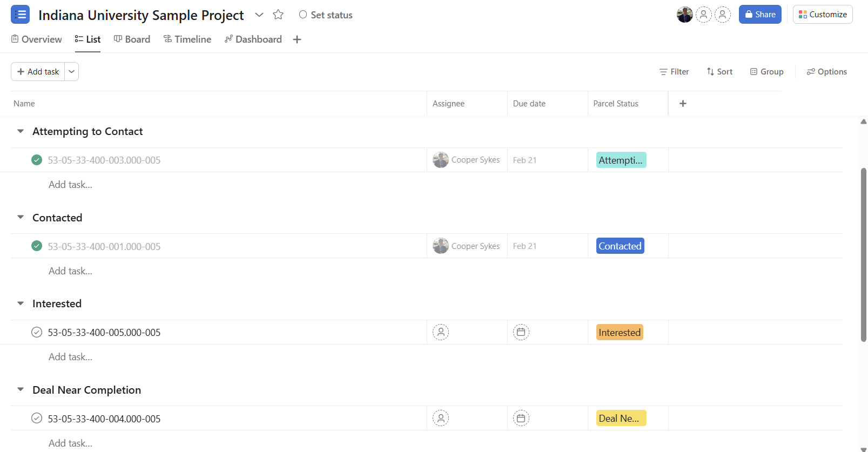Assign someone to task 53-05-33-400-005.000-005

click(441, 332)
